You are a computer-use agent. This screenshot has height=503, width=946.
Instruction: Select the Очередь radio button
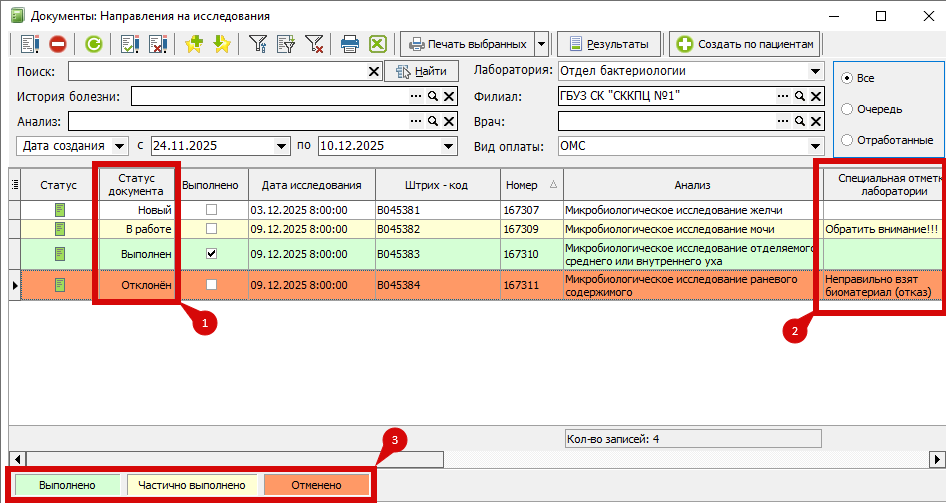click(x=847, y=109)
